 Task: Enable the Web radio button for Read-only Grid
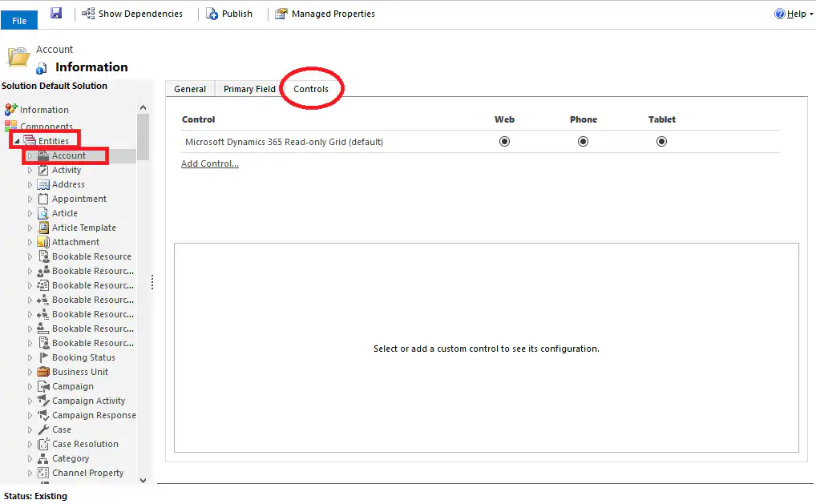[x=504, y=141]
